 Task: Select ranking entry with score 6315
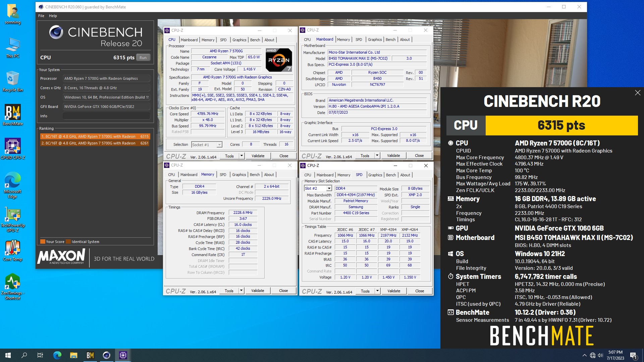(95, 136)
